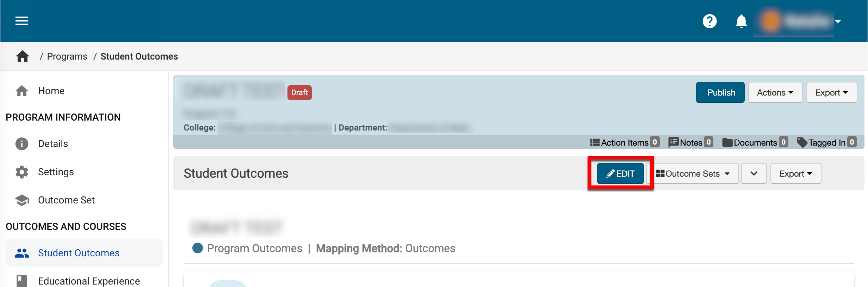Expand the chevron-down button beside Outcome Sets
Viewport: 868px width, 287px height.
[x=754, y=174]
